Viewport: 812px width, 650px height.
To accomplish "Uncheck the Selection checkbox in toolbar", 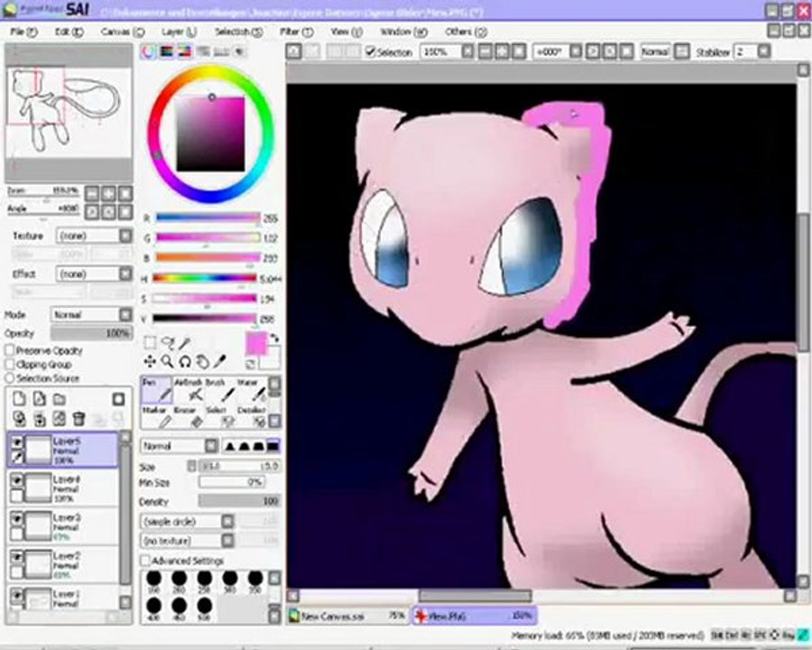I will tap(370, 51).
